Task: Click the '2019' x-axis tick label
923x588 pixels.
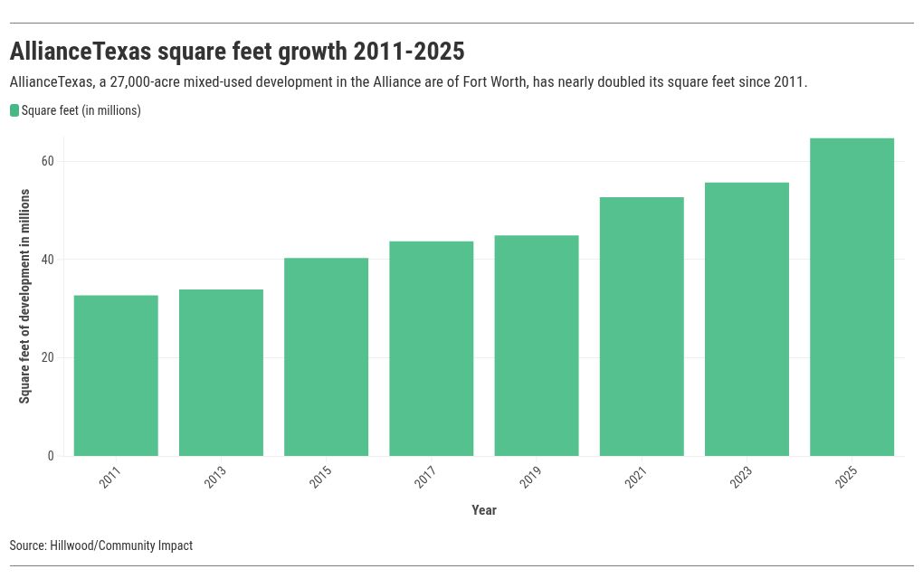Action: [x=531, y=478]
